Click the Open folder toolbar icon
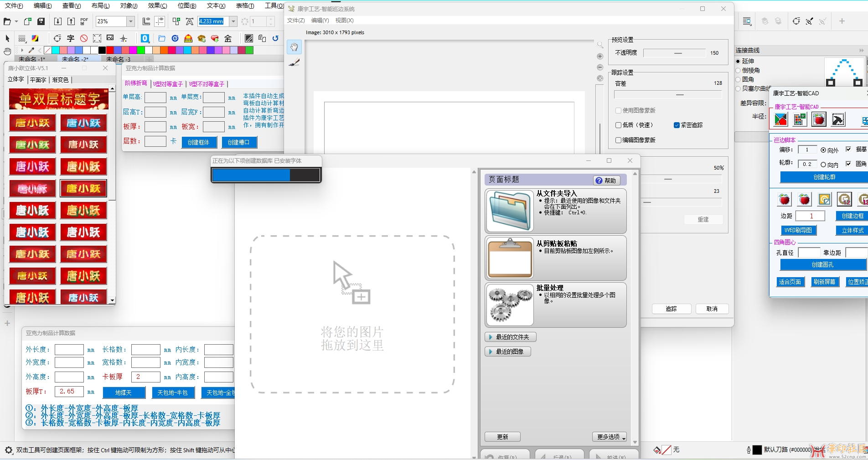The height and width of the screenshot is (460, 868). pos(7,21)
